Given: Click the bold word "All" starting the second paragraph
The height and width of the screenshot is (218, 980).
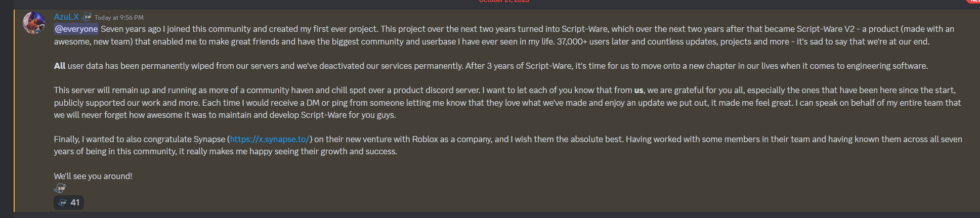Looking at the screenshot, I should tap(60, 66).
